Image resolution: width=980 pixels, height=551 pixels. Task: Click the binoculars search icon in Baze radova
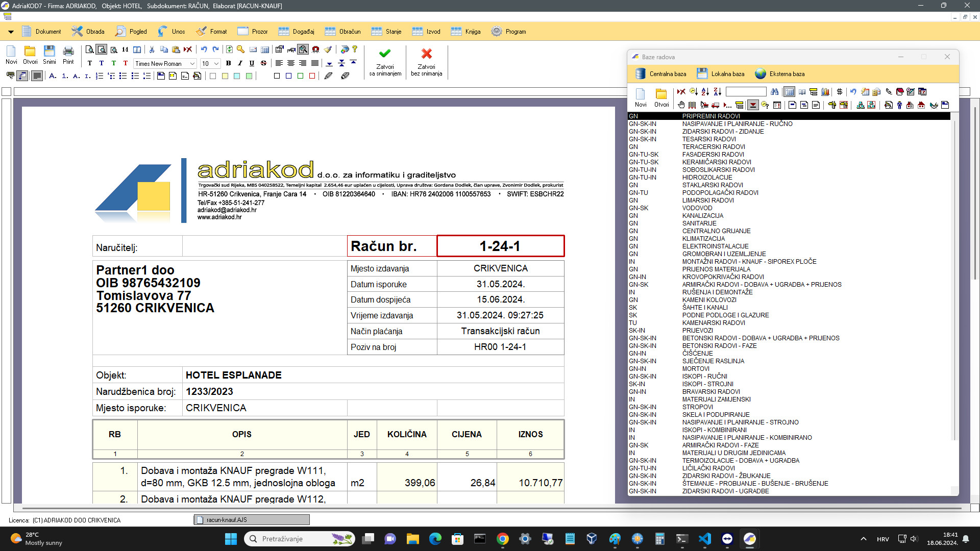(x=775, y=92)
